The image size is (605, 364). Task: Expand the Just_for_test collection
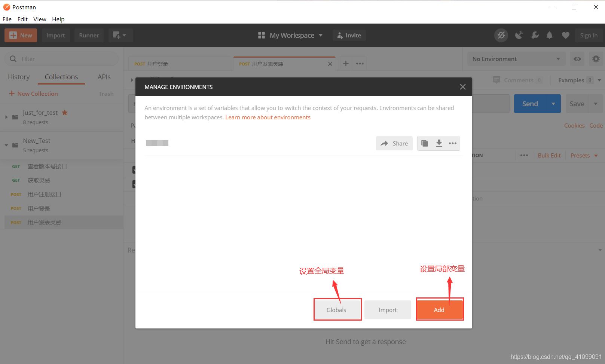6,117
